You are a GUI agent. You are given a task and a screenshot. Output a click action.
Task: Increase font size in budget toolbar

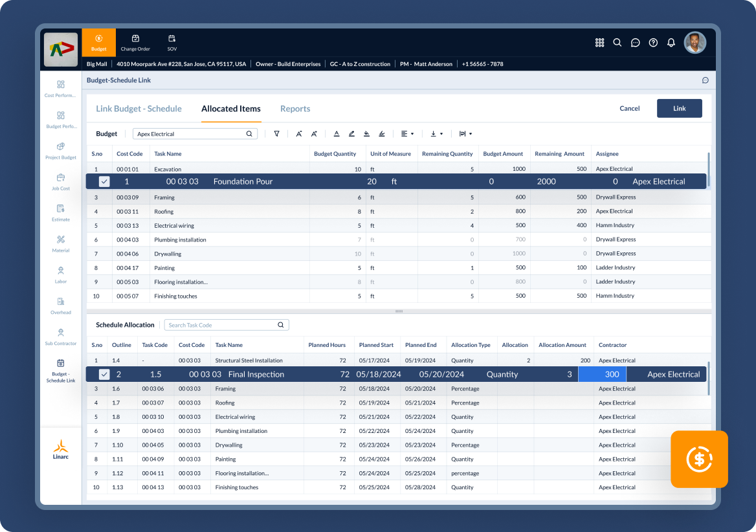pos(314,133)
